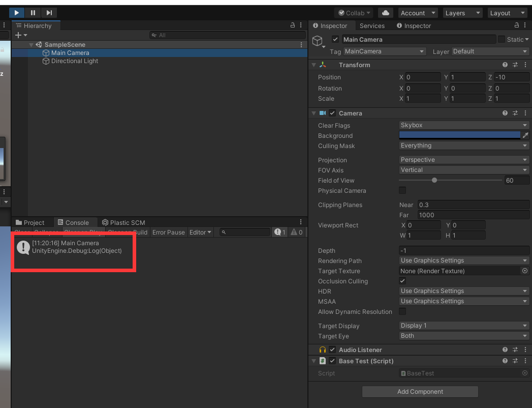
Task: Select the Main Camera log entry
Action: [x=160, y=247]
